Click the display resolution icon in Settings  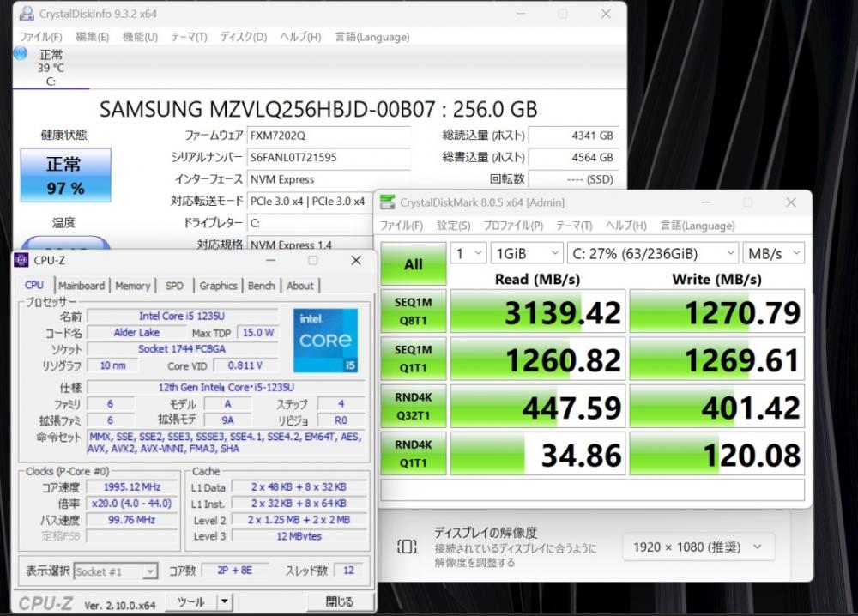tap(407, 547)
